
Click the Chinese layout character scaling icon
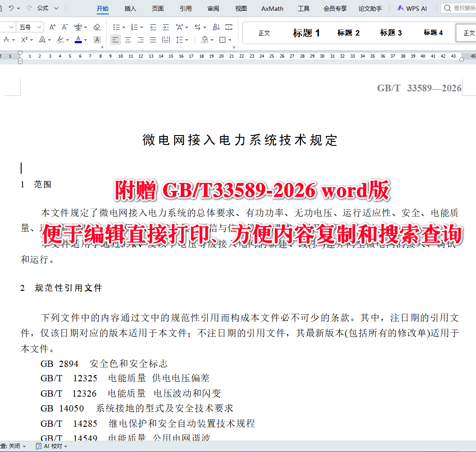pos(180,27)
